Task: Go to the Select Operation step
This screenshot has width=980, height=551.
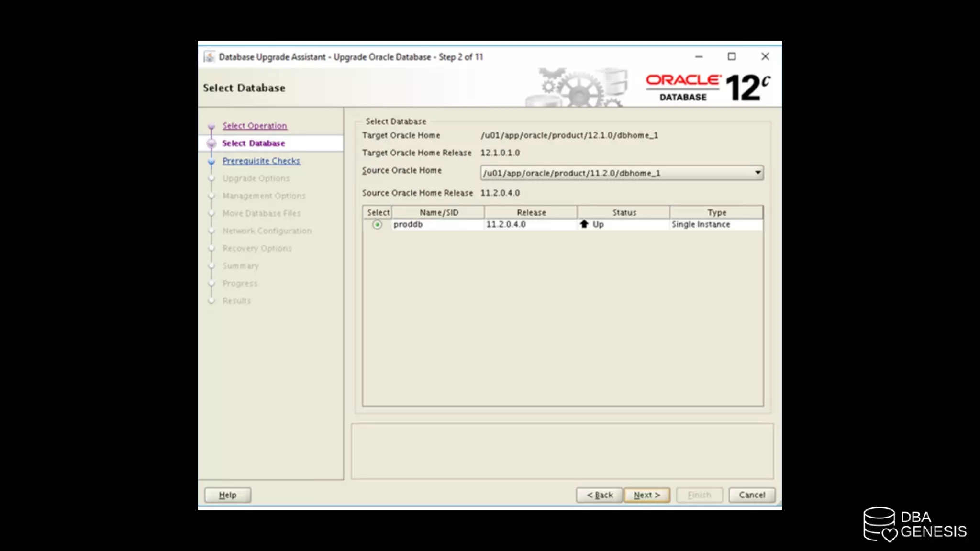Action: pyautogui.click(x=255, y=126)
